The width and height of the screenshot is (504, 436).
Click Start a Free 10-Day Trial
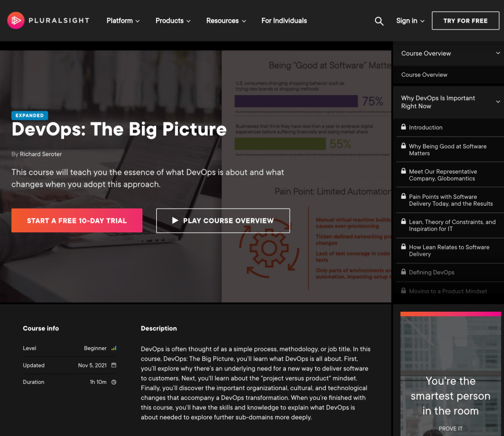pos(76,220)
